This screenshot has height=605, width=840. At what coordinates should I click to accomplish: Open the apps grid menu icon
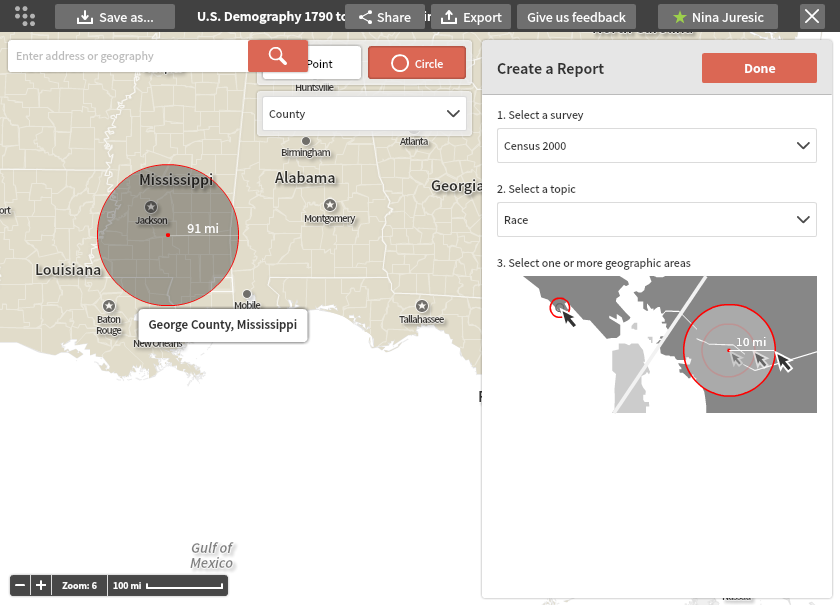tap(25, 16)
